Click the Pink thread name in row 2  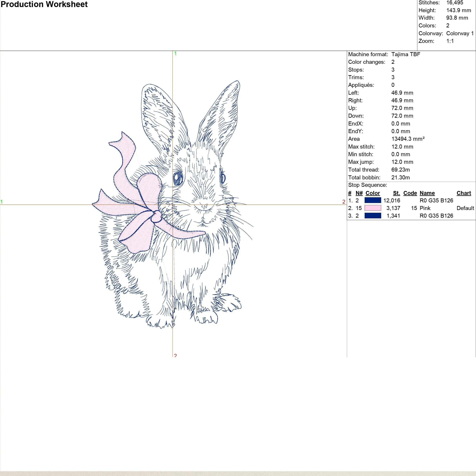tap(425, 208)
